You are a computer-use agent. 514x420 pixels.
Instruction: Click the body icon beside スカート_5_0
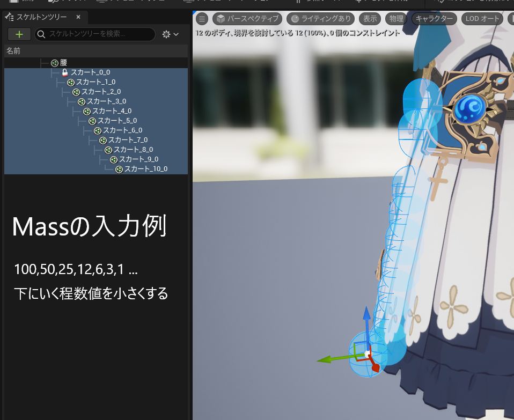point(92,121)
